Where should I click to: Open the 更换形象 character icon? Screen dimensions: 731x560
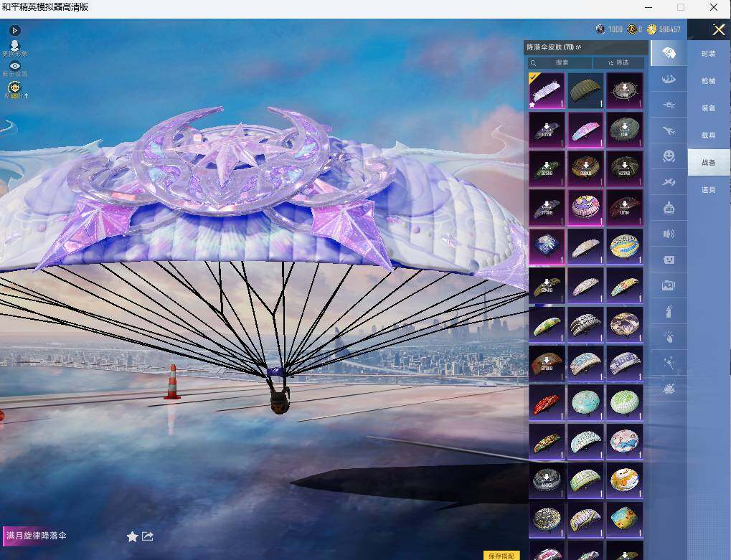[x=15, y=47]
